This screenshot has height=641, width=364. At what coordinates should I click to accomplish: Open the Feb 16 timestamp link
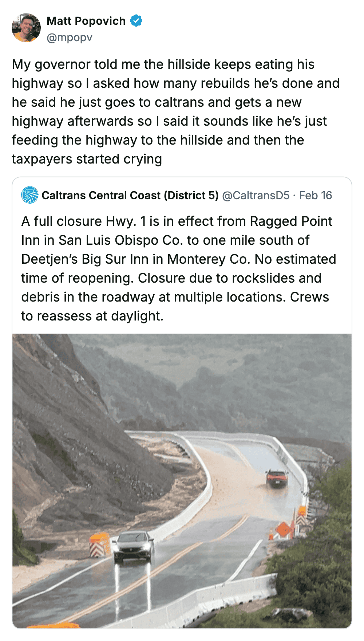(316, 195)
